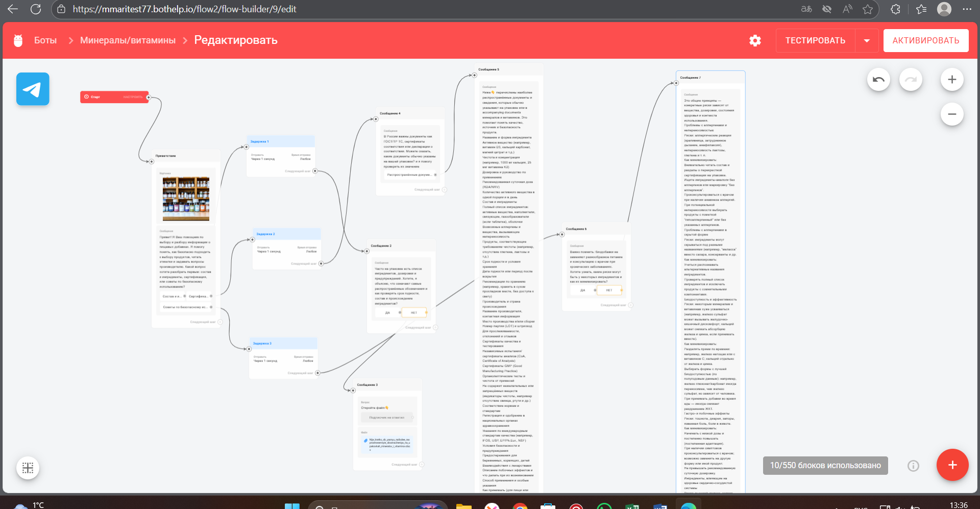
Task: Click the Распространённые докуме... button in Сообщение 4
Action: click(410, 175)
